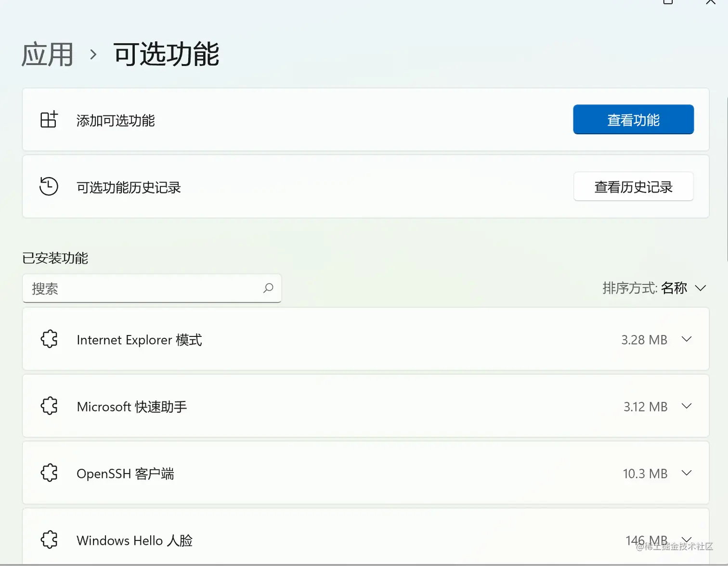Viewport: 728px width, 566px height.
Task: Select the Microsoft 快速助手 label text
Action: click(x=131, y=407)
